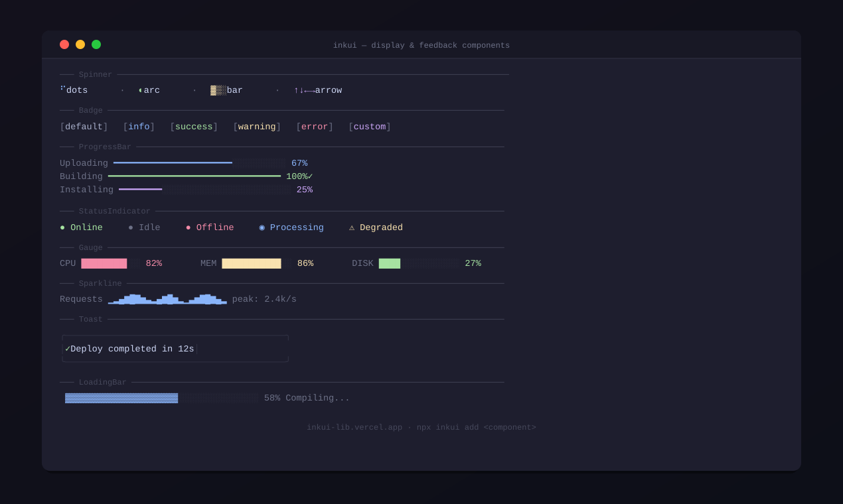
Task: Click the Installing progress bar
Action: 205,189
